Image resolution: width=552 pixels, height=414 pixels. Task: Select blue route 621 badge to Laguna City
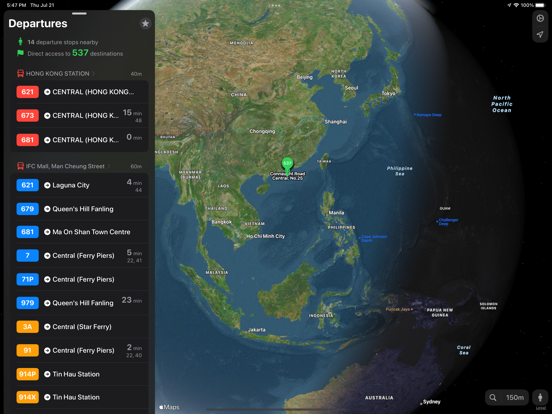[27, 185]
